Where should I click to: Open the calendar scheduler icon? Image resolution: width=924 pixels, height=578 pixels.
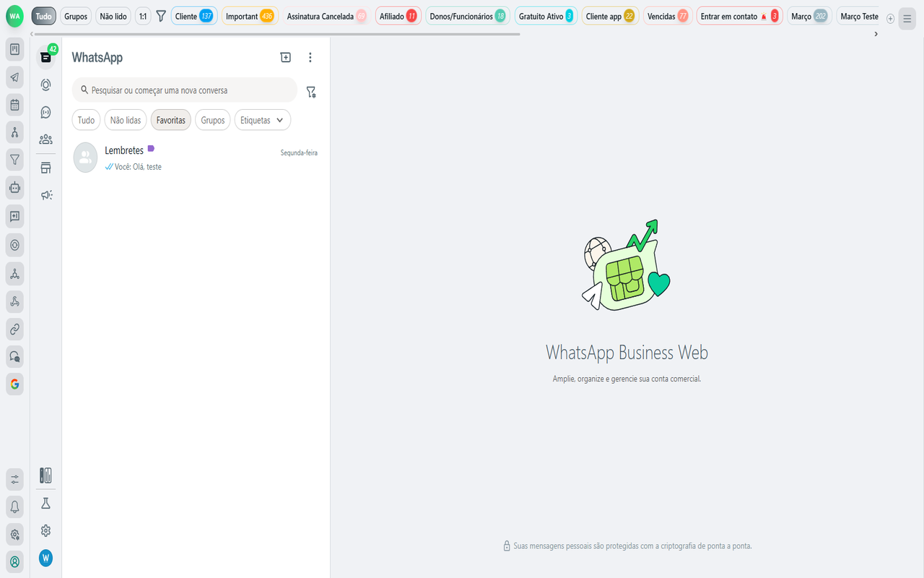point(15,105)
